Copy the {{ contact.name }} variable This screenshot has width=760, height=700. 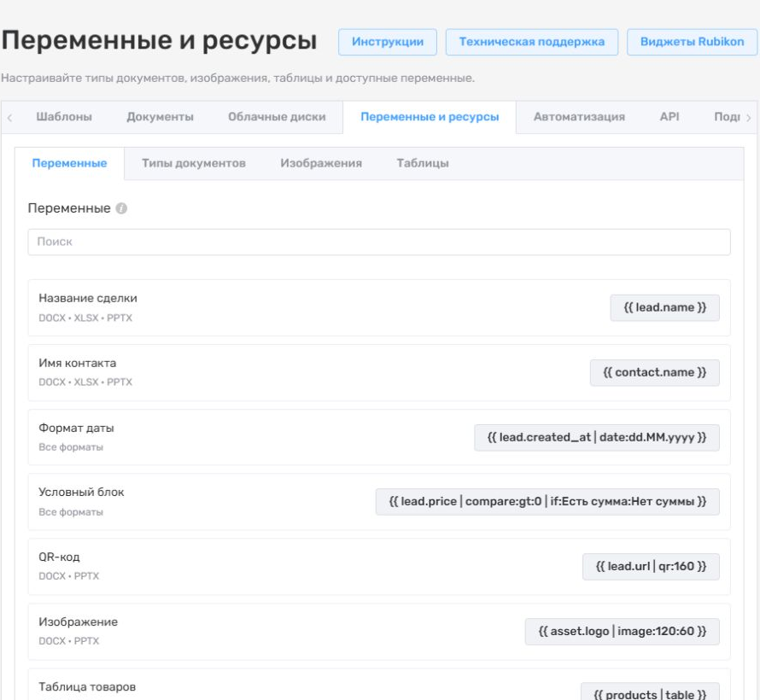654,372
